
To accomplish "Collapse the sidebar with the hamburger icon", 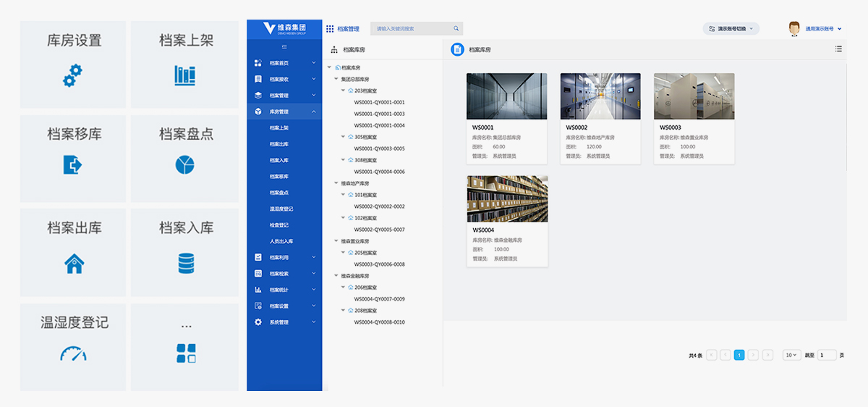I will pos(284,47).
